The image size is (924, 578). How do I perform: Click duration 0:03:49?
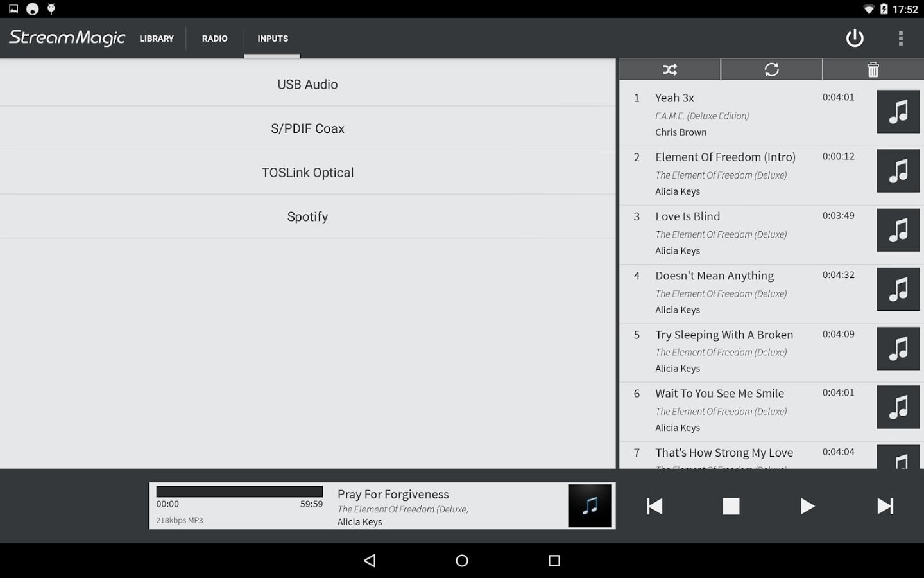pyautogui.click(x=838, y=215)
